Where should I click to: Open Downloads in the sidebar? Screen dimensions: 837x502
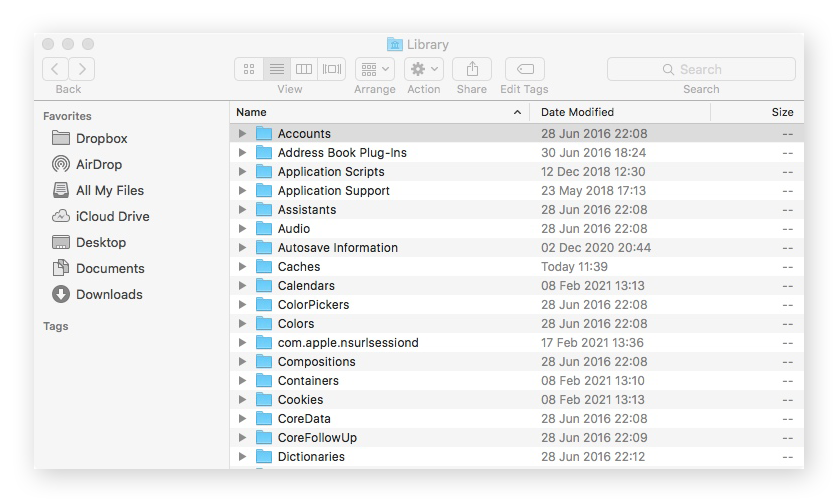pos(97,294)
